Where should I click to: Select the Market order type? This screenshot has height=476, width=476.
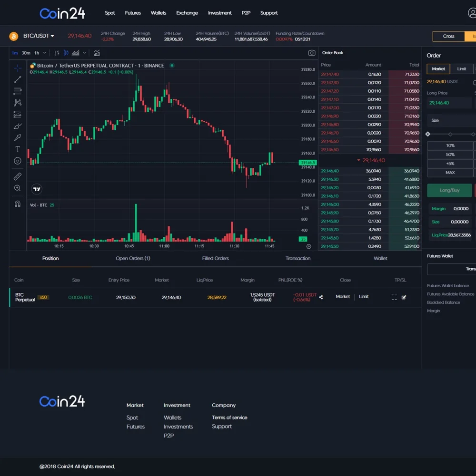point(438,69)
